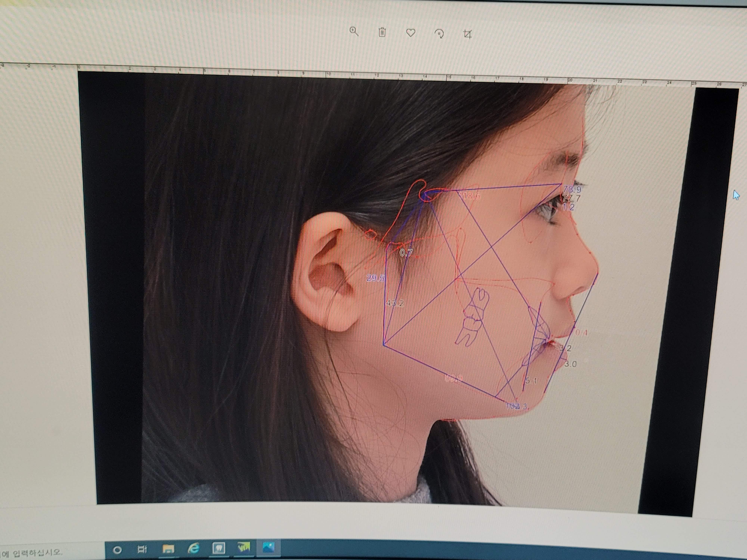747x560 pixels.
Task: Click the 10 mark on top ruler
Action: 328,74
